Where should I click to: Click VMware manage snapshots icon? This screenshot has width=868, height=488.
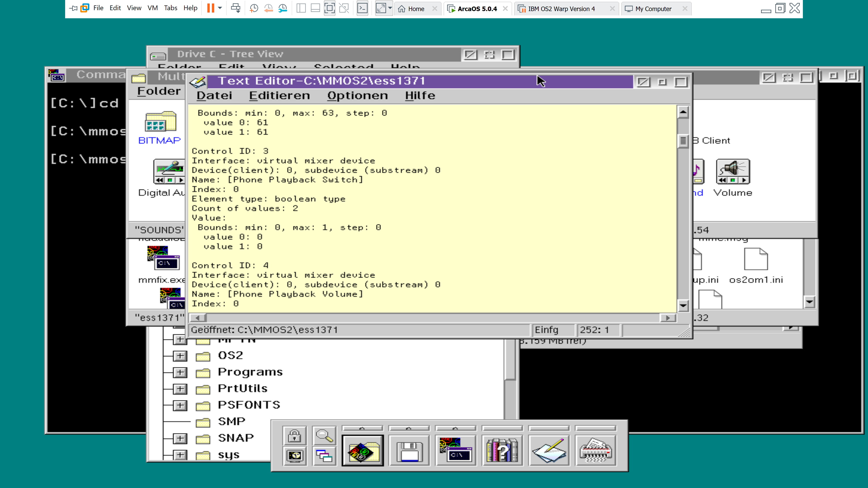(x=283, y=8)
